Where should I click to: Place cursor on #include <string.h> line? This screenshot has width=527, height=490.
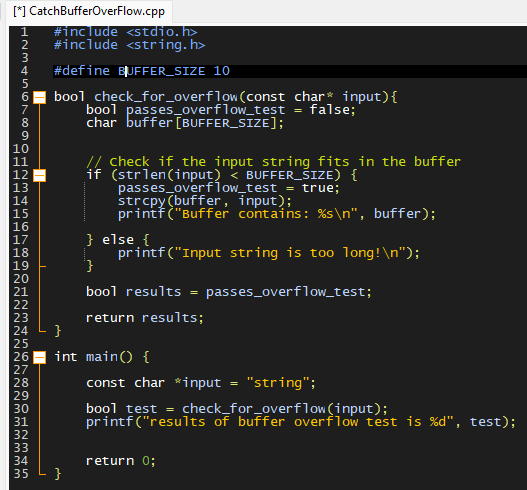coord(129,45)
